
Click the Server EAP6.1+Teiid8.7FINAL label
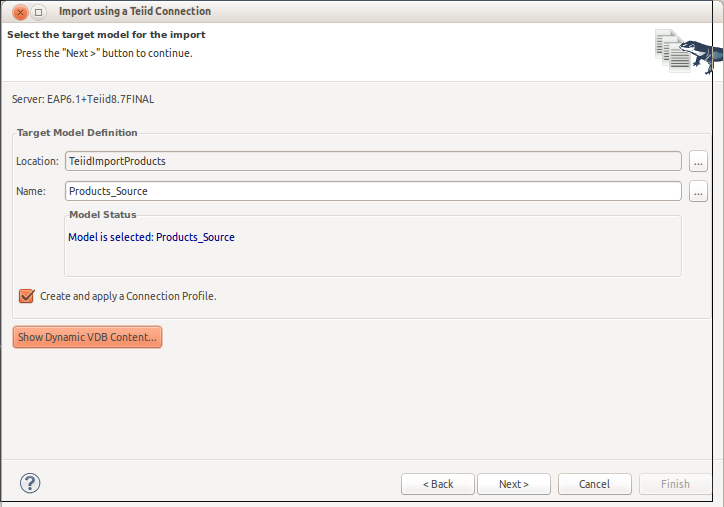[x=83, y=100]
